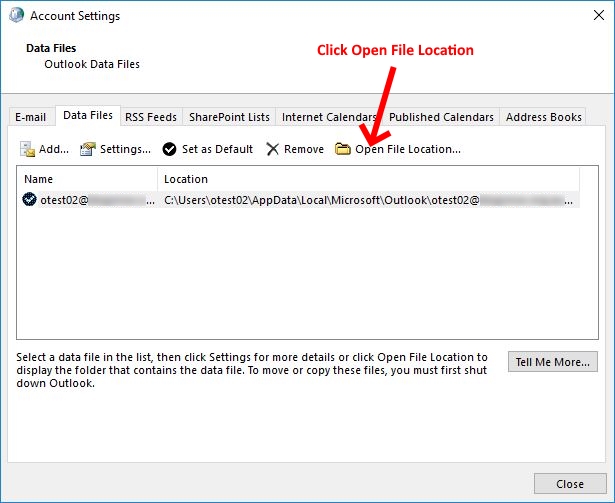The height and width of the screenshot is (503, 615).
Task: Click the Remove label in the toolbar
Action: 304,149
